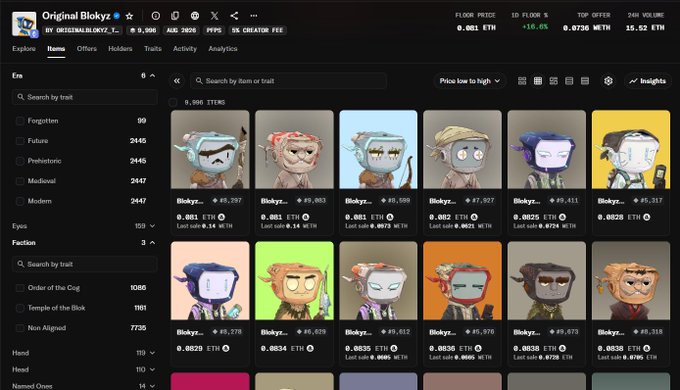Click the verified badge next to Original Blokyz
Screen dimensions: 680x390
coord(117,16)
